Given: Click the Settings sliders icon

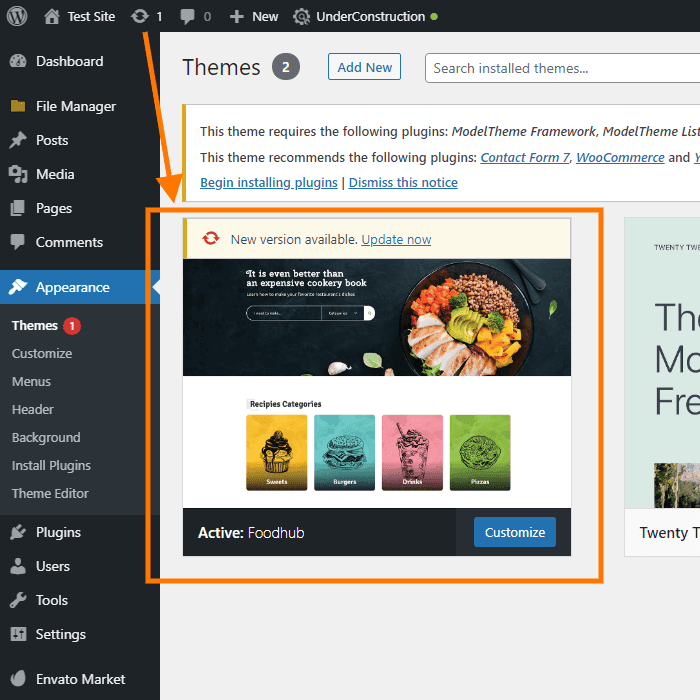Looking at the screenshot, I should 18,634.
